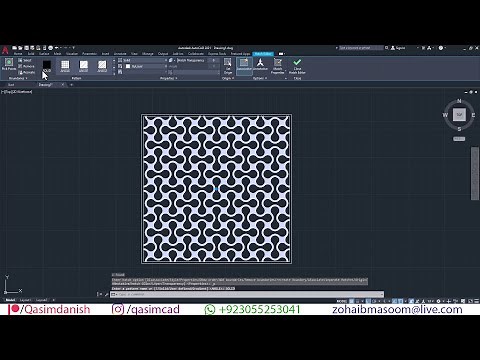Image resolution: width=480 pixels, height=360 pixels.
Task: Switch to the Annotate ribbon tab
Action: (x=120, y=54)
